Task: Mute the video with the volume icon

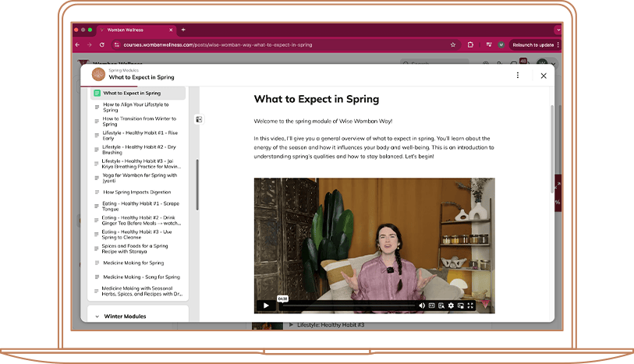Action: (422, 306)
